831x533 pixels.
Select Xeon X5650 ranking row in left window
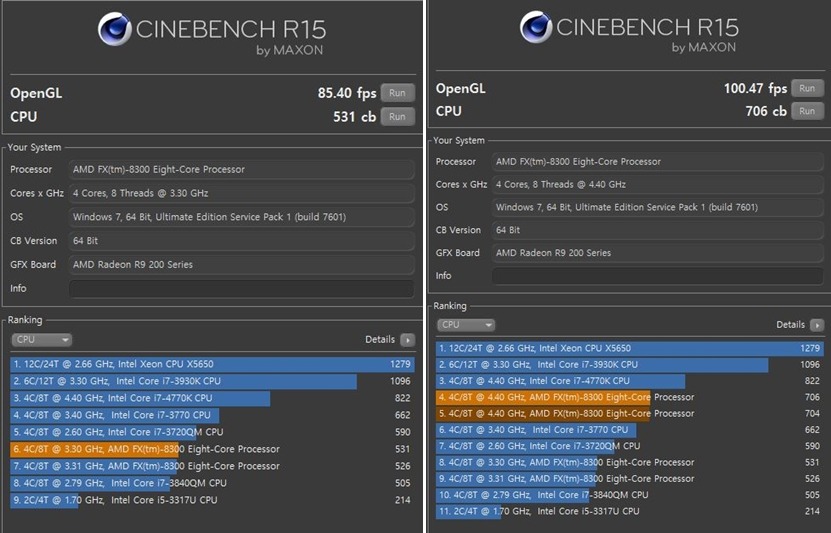tap(212, 364)
